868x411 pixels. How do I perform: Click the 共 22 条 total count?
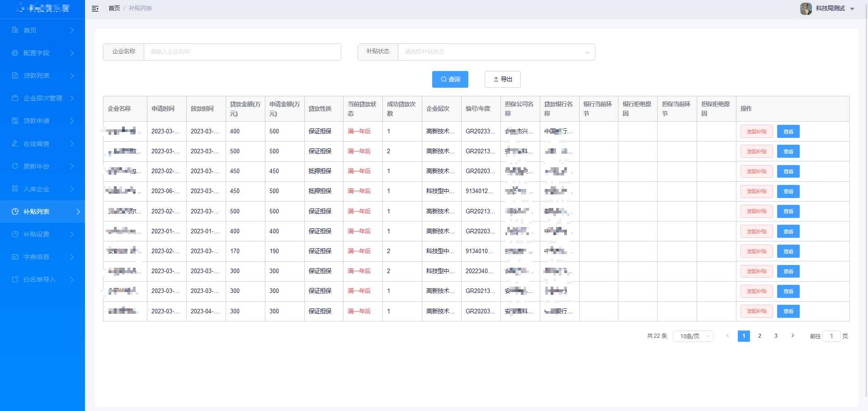[656, 336]
